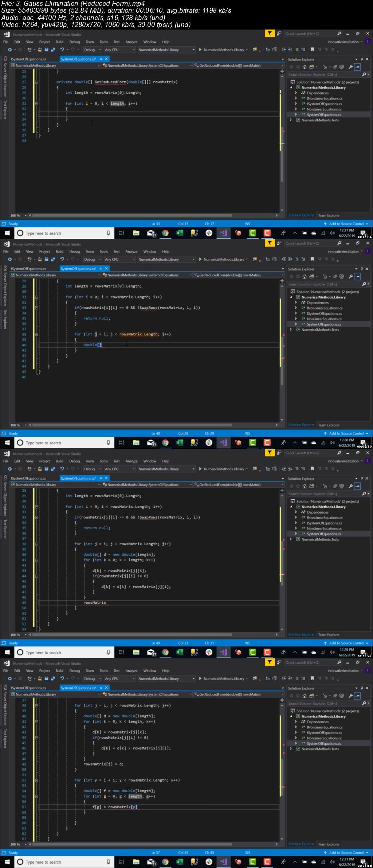The image size is (373, 868).
Task: Toggle Preview Selected Items in Solution Explorer, 12:27 PM frame
Action: click(x=357, y=67)
